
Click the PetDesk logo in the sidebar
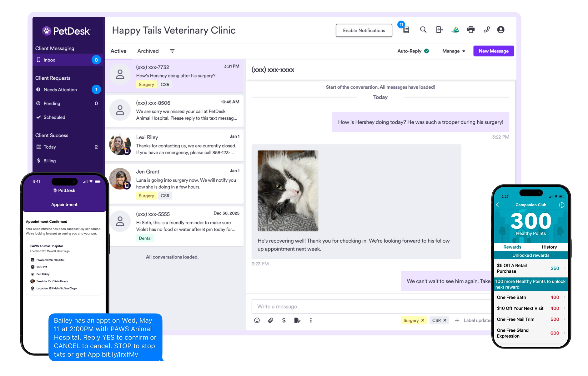[x=66, y=31]
